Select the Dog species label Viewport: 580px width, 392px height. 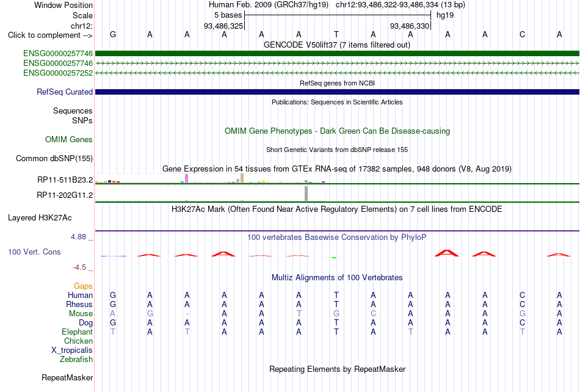click(85, 323)
